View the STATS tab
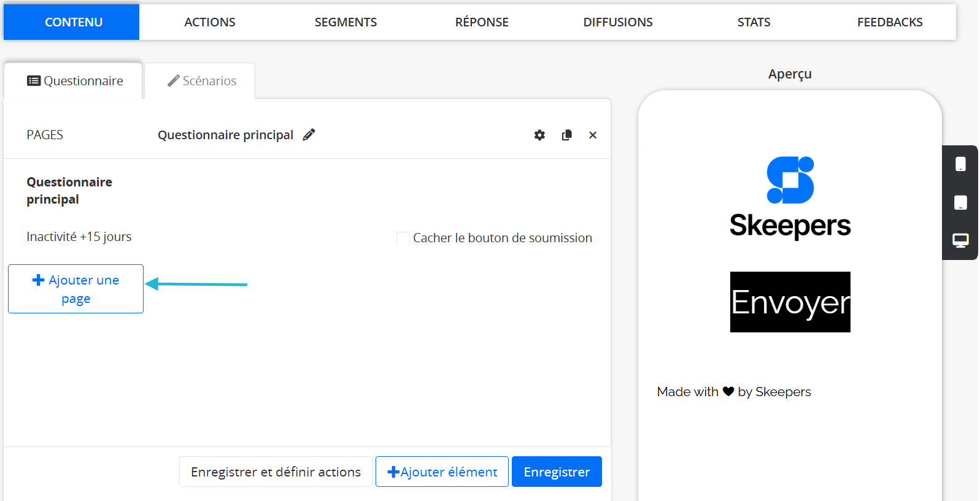Screen dimensions: 980x501 pos(754,22)
